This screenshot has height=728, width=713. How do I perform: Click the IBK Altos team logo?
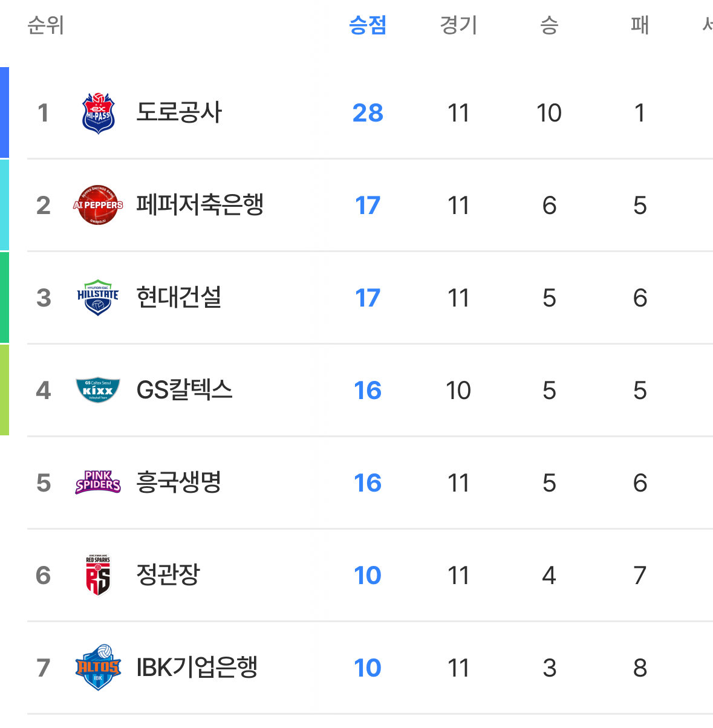(x=98, y=668)
